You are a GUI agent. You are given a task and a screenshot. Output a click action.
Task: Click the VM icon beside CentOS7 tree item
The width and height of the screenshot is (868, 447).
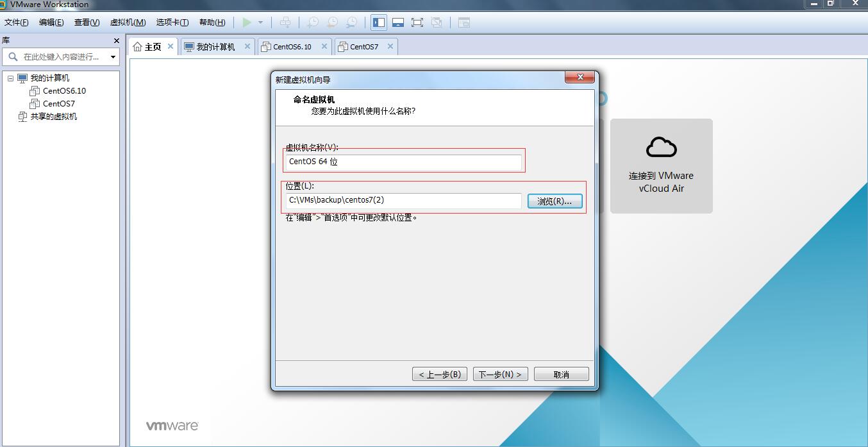(35, 104)
